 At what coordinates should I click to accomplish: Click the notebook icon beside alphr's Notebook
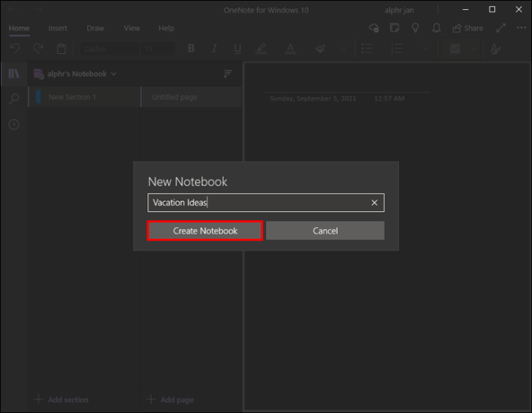pyautogui.click(x=39, y=74)
